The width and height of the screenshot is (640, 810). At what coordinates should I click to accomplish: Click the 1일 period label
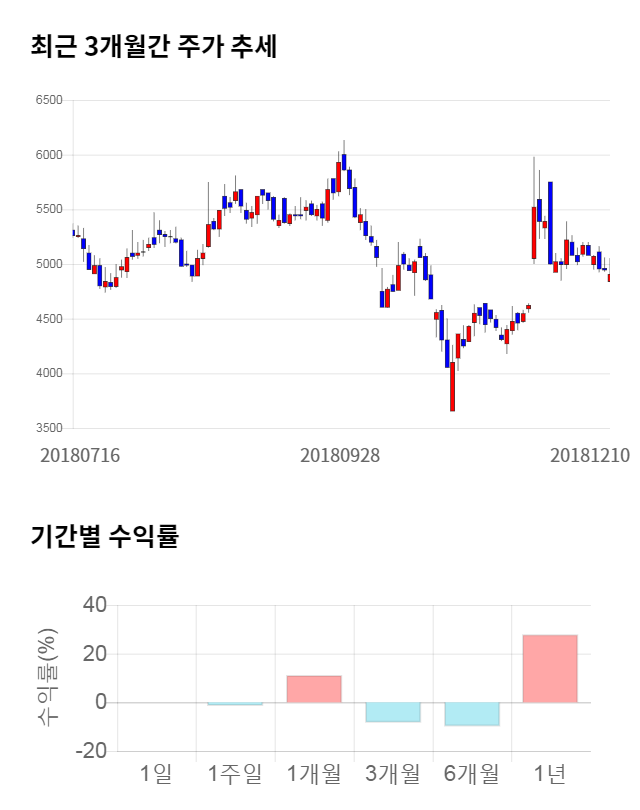(156, 773)
